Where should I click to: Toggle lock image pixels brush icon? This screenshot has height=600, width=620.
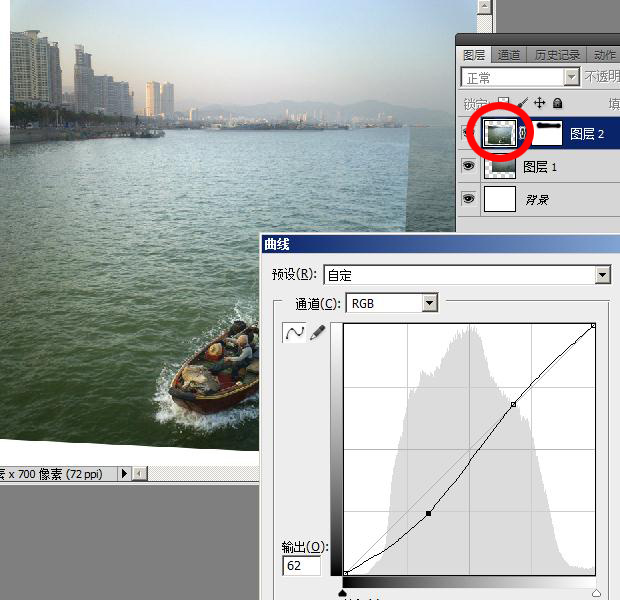(522, 103)
